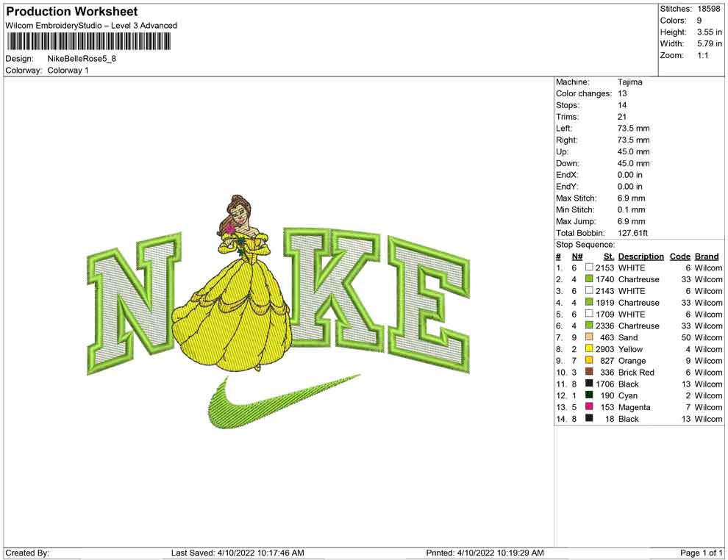Click the green Nike swoosh design
Viewport: 728px width, 560px height.
click(x=283, y=401)
